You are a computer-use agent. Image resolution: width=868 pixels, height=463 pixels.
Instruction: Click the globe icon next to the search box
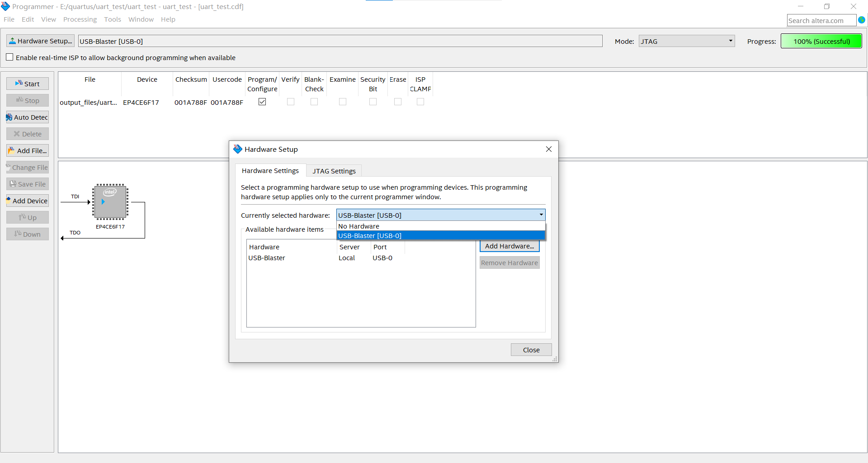(x=862, y=20)
